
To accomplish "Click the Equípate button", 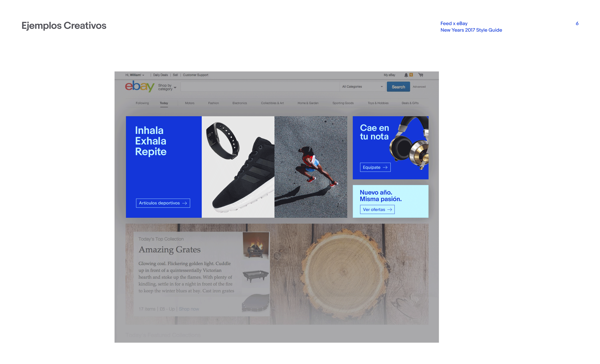I will 375,167.
